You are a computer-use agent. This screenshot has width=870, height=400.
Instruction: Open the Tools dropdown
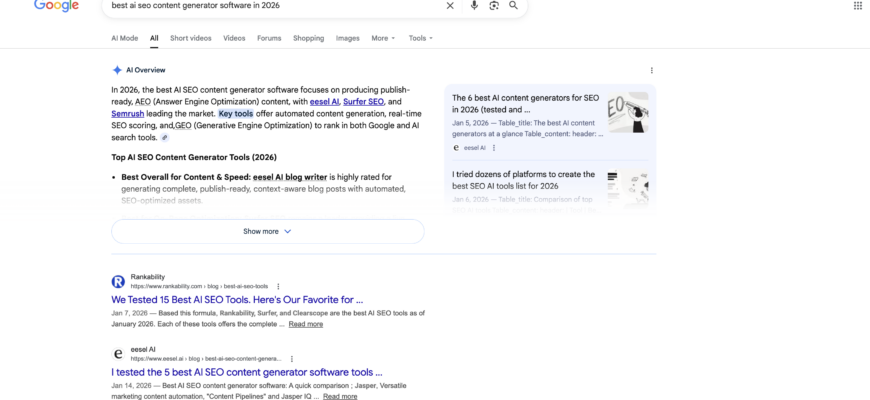point(421,38)
